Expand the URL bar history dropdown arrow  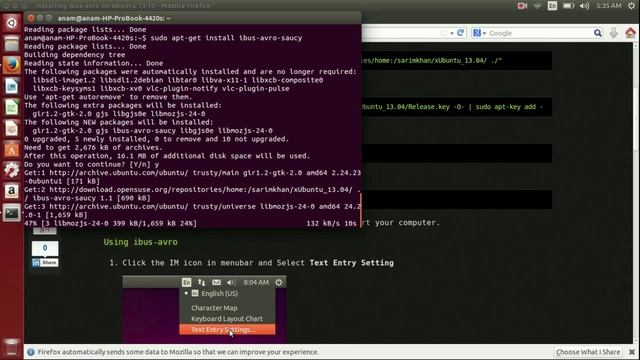[452, 33]
